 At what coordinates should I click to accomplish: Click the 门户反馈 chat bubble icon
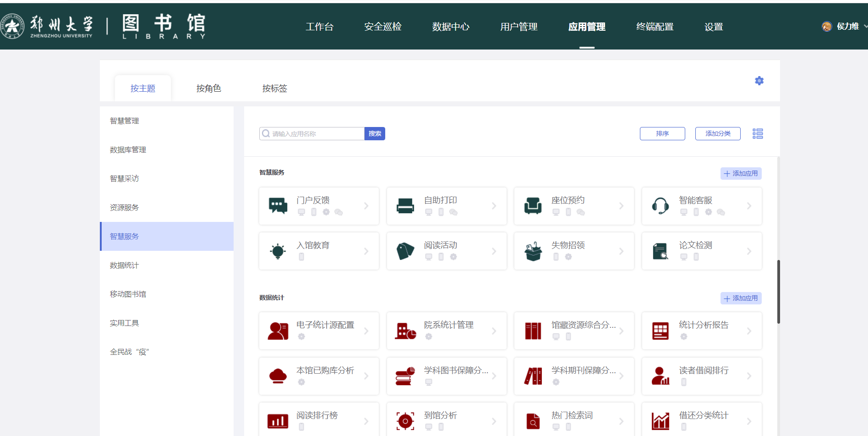tap(278, 206)
